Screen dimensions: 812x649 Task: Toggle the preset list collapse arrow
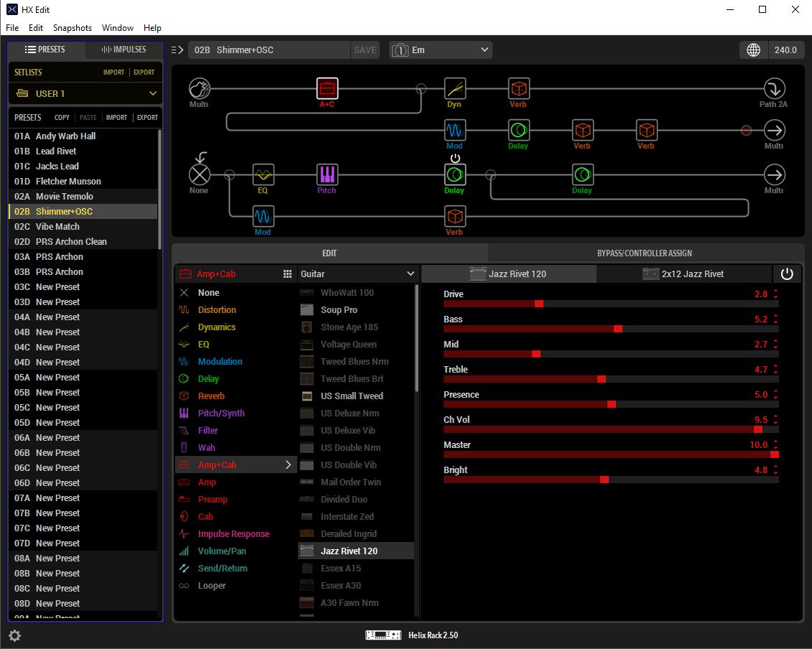coord(177,50)
